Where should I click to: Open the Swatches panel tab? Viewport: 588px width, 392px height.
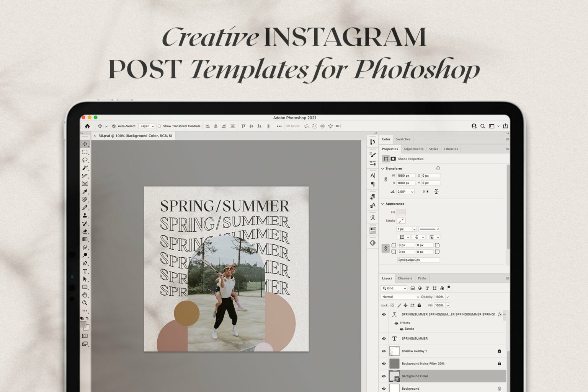(x=403, y=139)
